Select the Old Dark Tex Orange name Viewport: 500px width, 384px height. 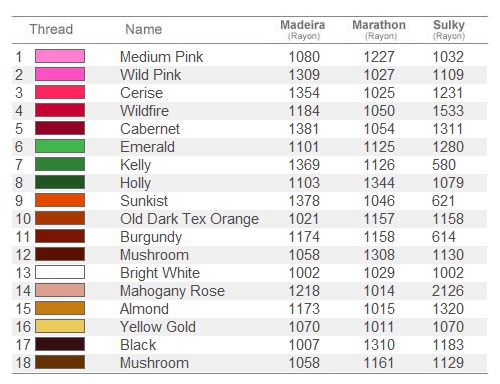click(189, 219)
